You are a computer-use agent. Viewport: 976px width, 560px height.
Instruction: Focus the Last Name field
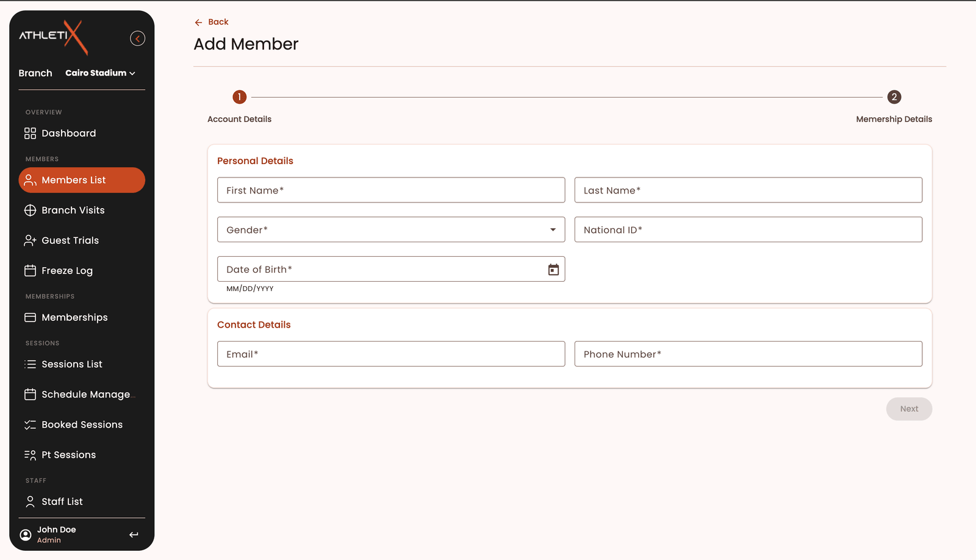pos(748,190)
